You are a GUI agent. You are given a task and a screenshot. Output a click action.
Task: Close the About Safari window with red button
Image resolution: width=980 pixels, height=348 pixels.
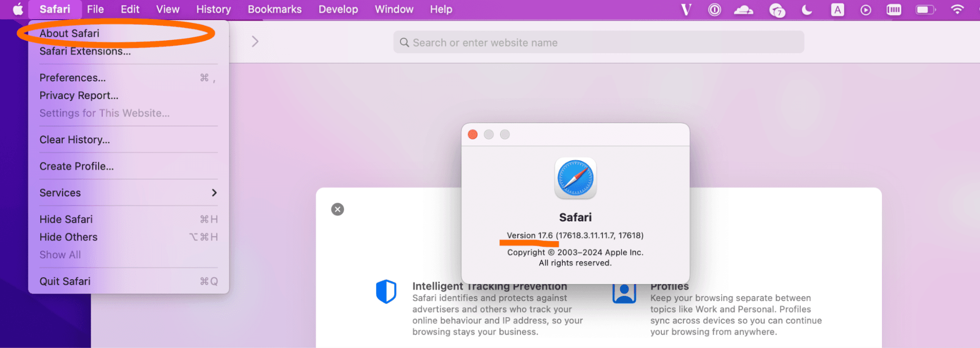pos(473,134)
